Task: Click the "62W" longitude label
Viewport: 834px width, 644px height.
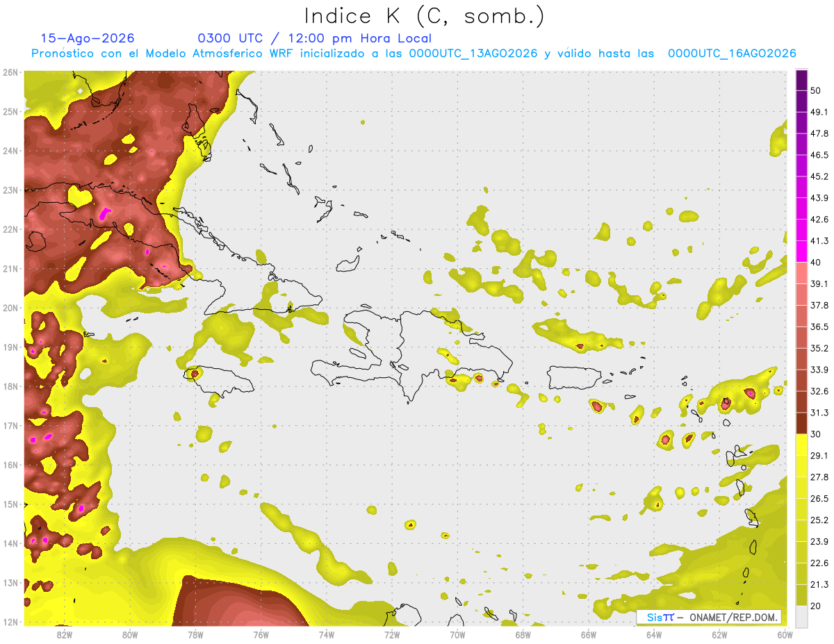Action: 719,634
